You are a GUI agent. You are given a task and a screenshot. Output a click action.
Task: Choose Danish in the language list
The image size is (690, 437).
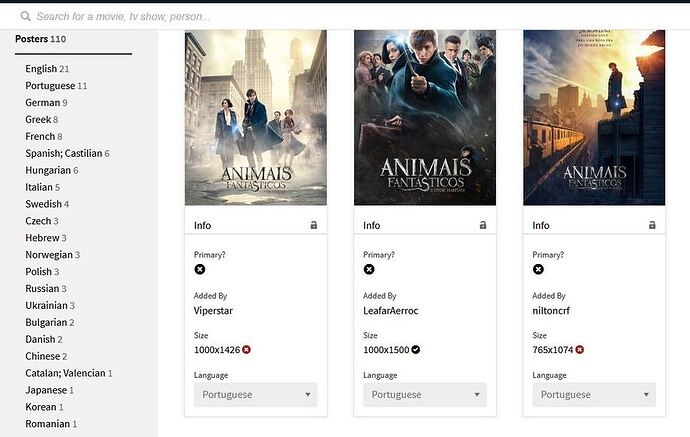point(44,339)
